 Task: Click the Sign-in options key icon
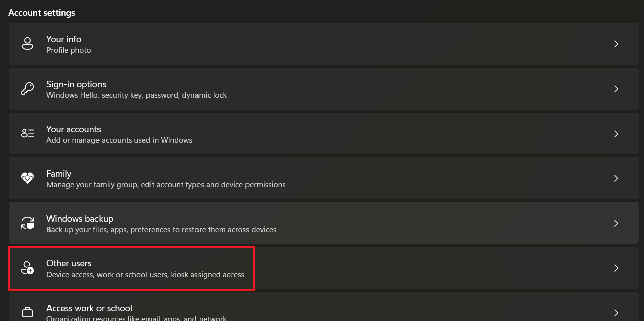coord(27,89)
